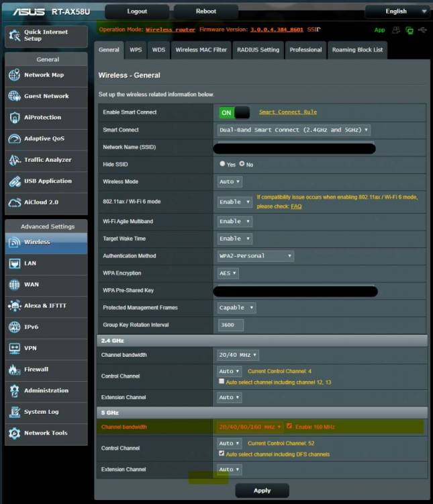The image size is (433, 504).
Task: Open Smart Connect band dropdown
Action: click(293, 130)
